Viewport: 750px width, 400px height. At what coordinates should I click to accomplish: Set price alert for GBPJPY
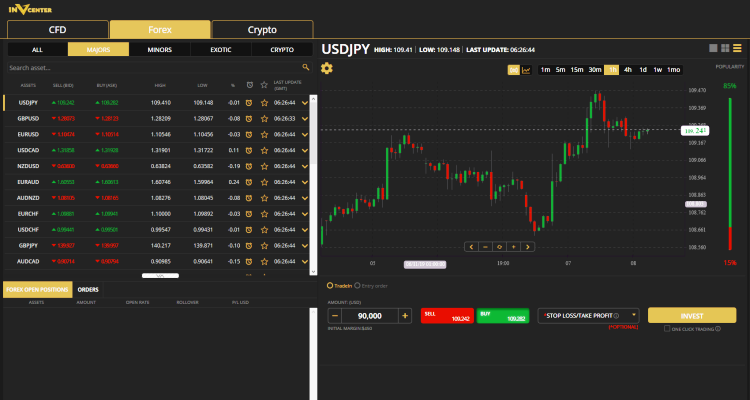point(249,245)
